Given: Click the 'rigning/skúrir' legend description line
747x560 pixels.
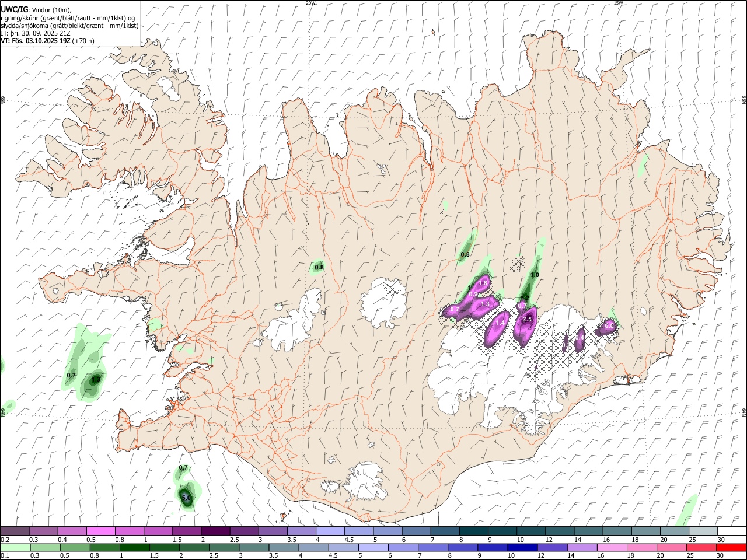Looking at the screenshot, I should [68, 18].
